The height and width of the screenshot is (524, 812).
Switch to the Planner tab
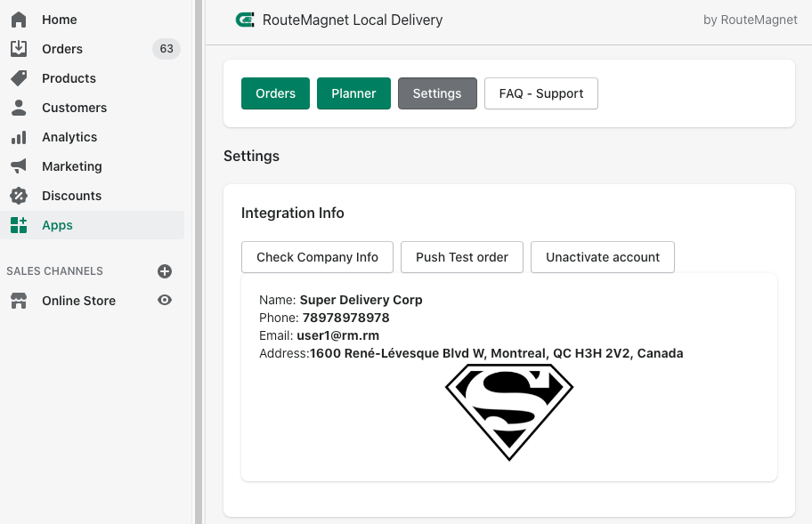click(x=353, y=93)
